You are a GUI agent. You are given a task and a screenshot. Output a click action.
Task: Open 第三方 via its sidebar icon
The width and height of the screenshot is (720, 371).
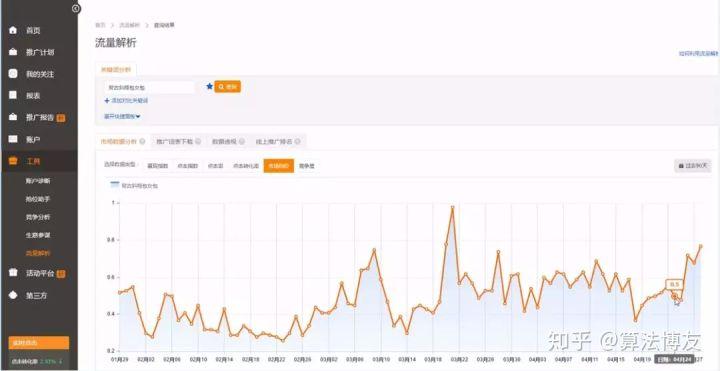click(13, 295)
